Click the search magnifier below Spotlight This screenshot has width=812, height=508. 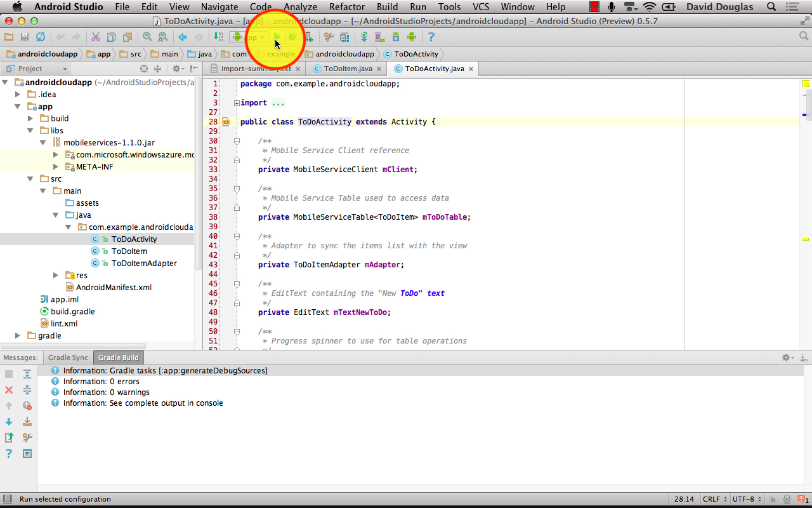[x=804, y=36]
